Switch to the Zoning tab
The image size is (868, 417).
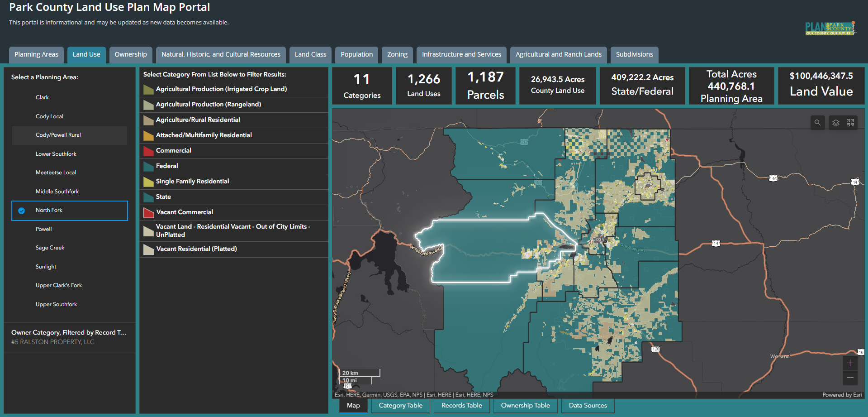[398, 54]
